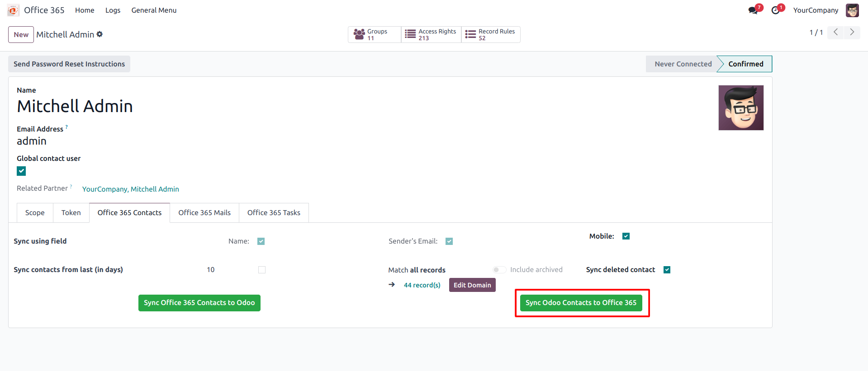The image size is (868, 371).
Task: Open the activities clock icon
Action: pos(776,10)
